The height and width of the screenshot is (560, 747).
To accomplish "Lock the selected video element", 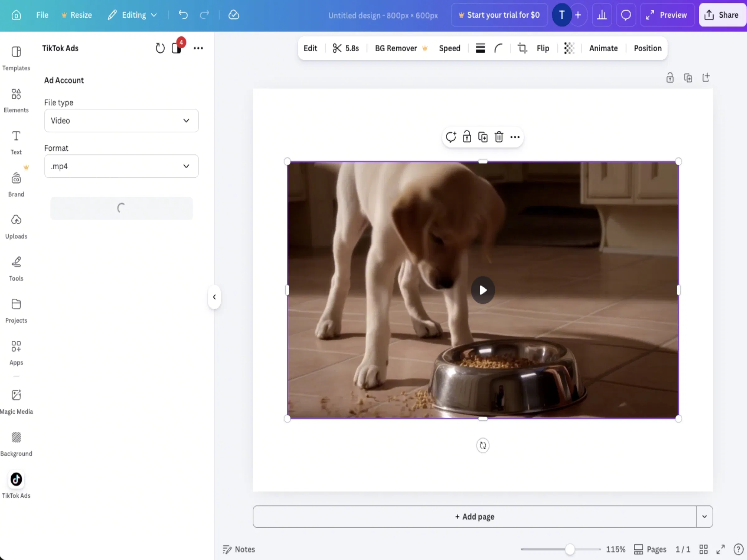I will click(x=467, y=137).
